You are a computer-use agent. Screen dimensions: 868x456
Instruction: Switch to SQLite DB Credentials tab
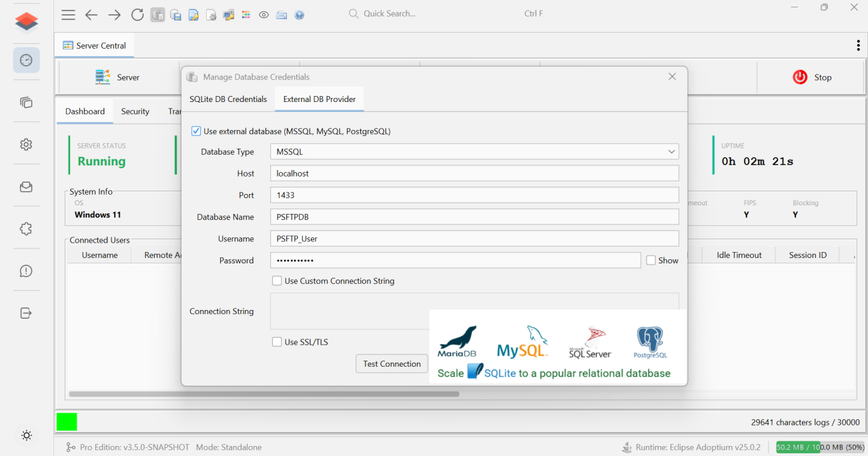click(x=228, y=99)
